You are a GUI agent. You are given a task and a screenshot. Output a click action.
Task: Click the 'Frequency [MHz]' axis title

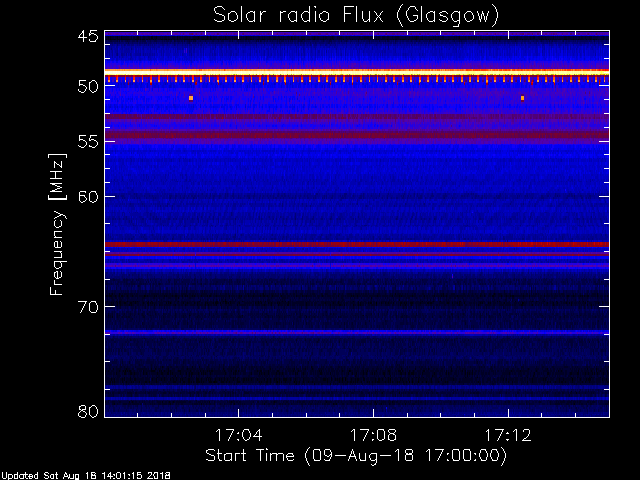pyautogui.click(x=57, y=224)
